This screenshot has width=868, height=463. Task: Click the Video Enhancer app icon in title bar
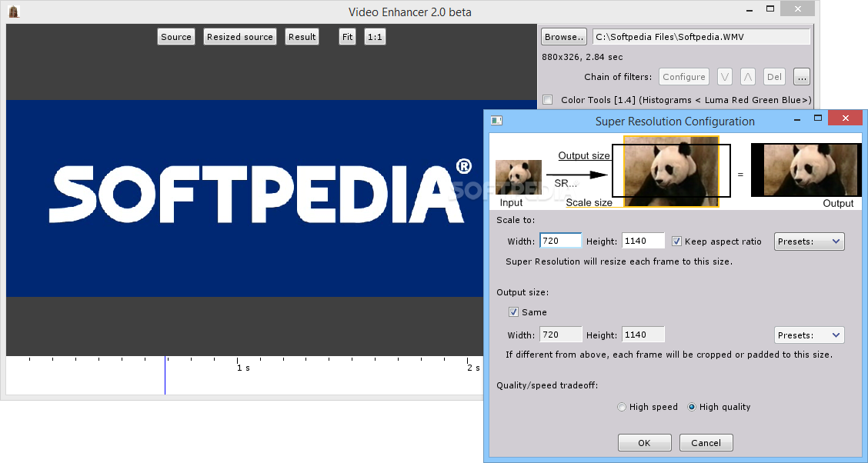pyautogui.click(x=15, y=12)
